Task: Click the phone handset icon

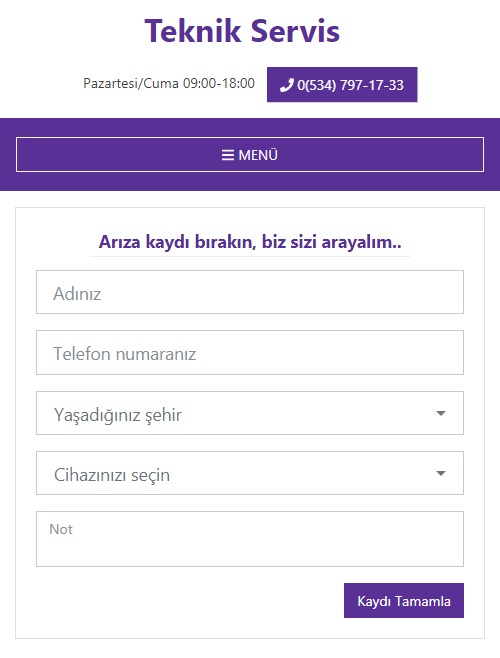Action: (286, 85)
